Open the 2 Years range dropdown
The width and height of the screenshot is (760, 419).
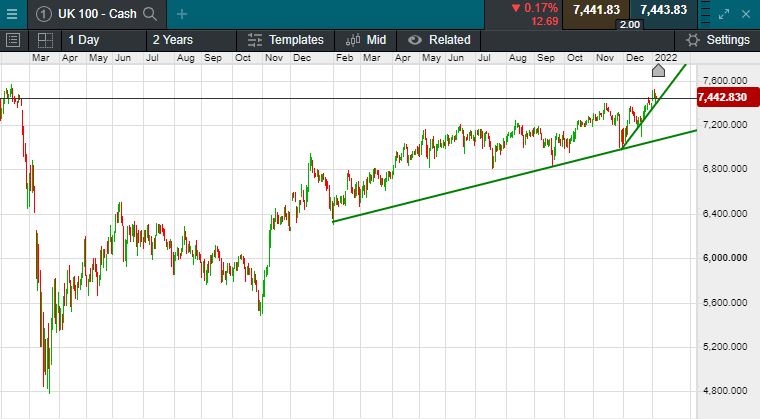coord(172,40)
